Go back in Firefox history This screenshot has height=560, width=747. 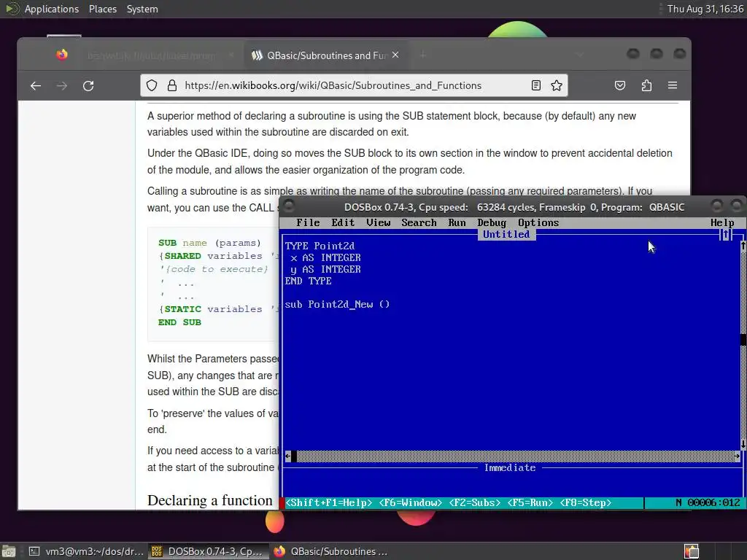point(36,86)
